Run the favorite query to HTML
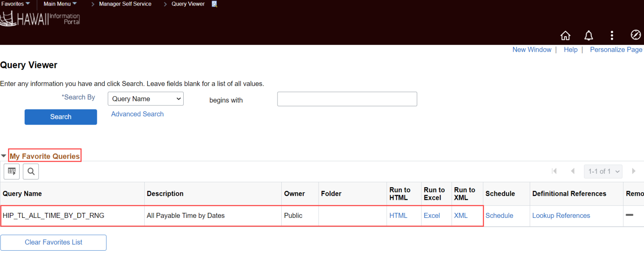Screen dimensions: 644x254 point(398,215)
